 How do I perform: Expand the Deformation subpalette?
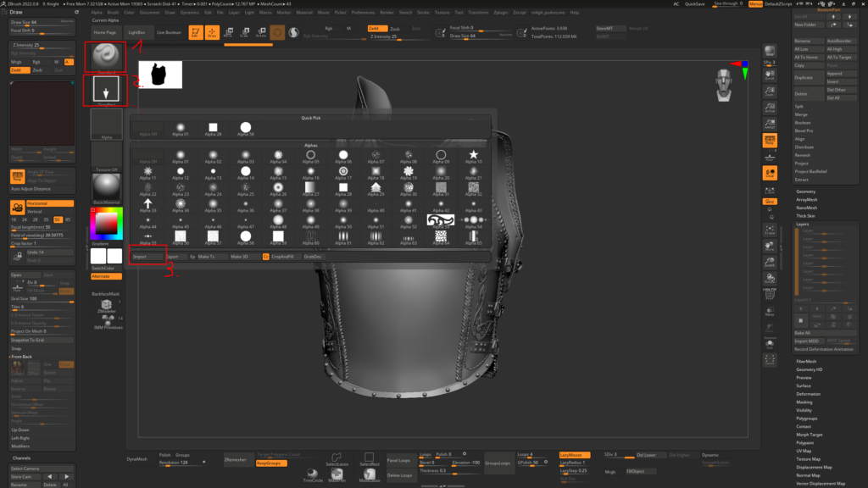(808, 394)
